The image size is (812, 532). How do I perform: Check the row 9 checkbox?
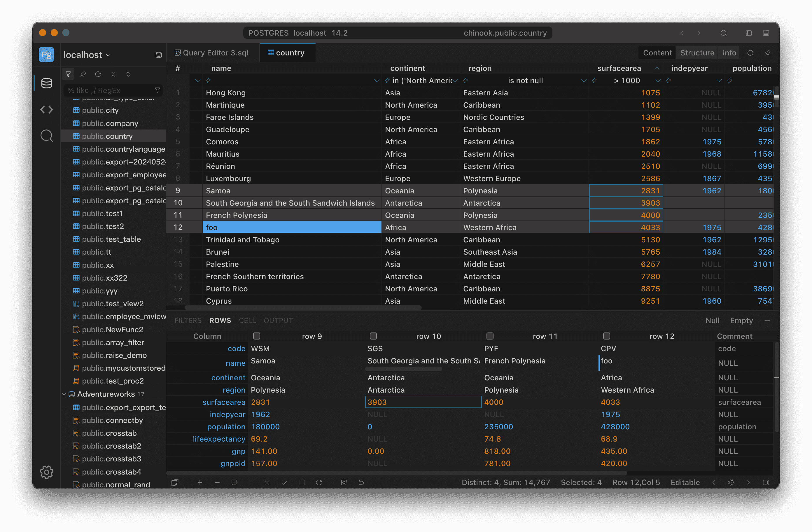(257, 336)
